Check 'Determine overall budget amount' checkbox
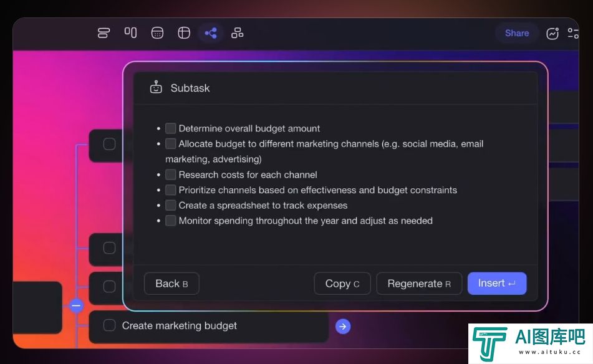The width and height of the screenshot is (593, 364). point(171,128)
